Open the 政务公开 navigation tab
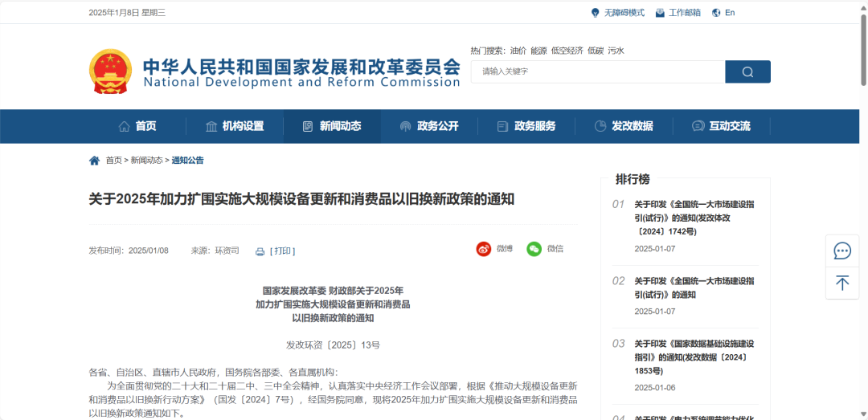The height and width of the screenshot is (420, 868). click(429, 126)
